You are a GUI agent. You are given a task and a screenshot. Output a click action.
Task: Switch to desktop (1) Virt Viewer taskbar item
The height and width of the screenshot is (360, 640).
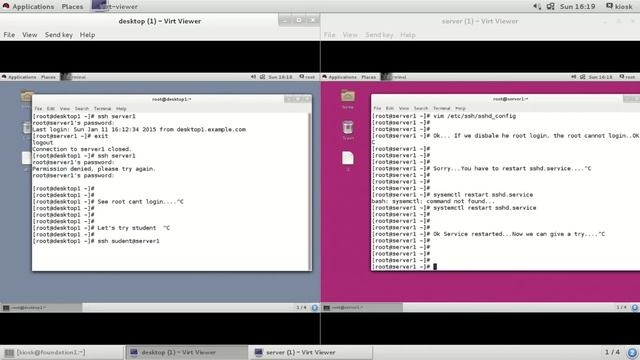[186, 352]
